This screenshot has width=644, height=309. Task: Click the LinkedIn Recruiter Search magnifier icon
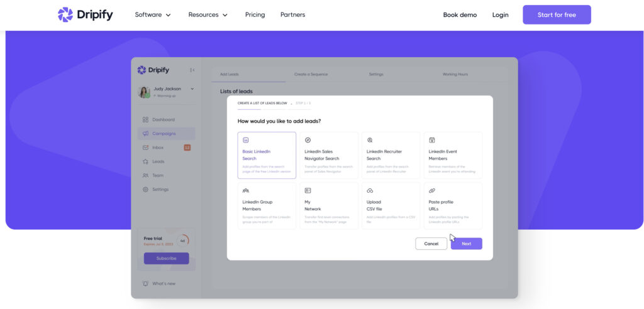click(370, 140)
